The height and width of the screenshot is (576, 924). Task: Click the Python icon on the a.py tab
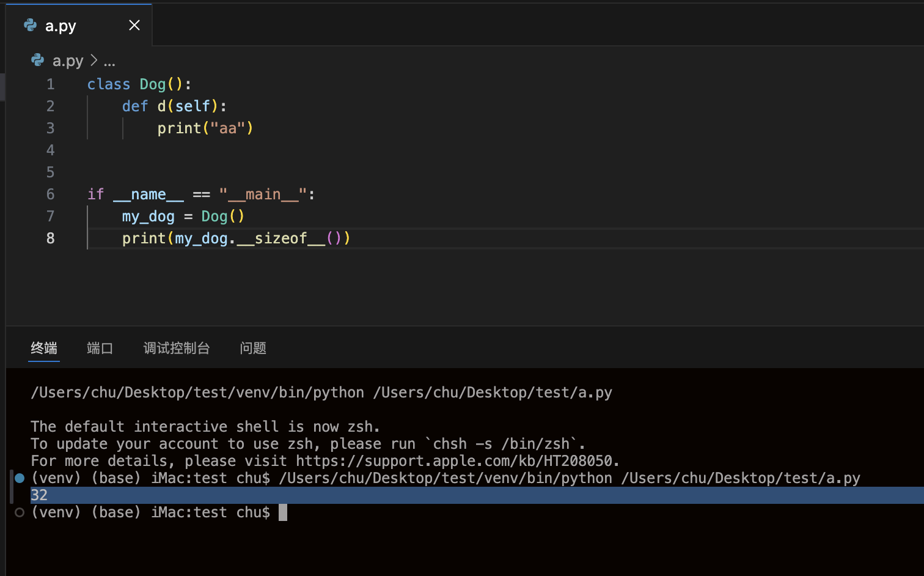coord(30,25)
